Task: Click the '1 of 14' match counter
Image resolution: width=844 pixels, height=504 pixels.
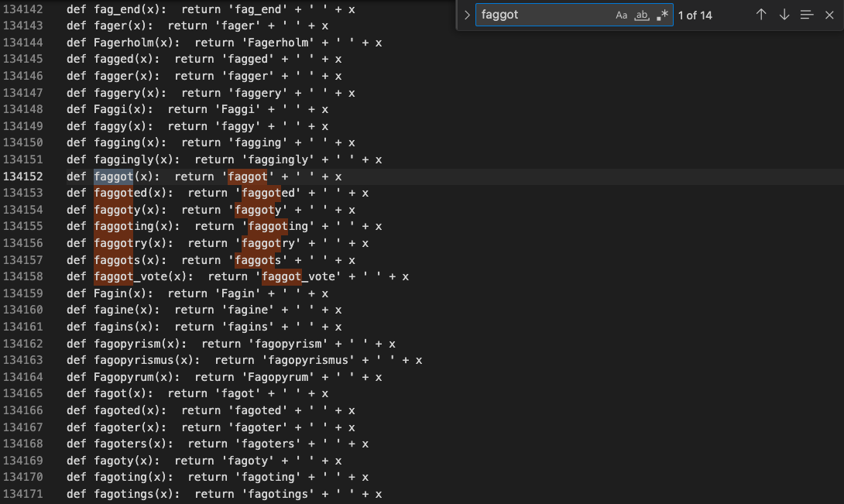Action: pyautogui.click(x=695, y=15)
